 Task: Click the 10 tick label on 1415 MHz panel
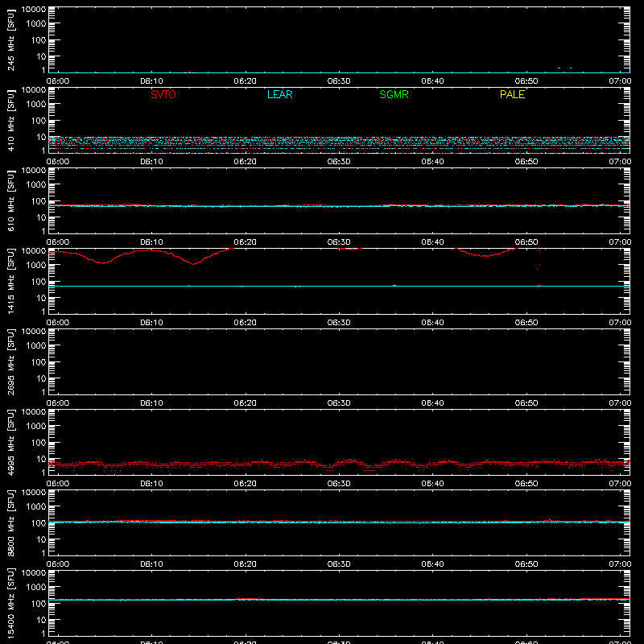(x=41, y=298)
